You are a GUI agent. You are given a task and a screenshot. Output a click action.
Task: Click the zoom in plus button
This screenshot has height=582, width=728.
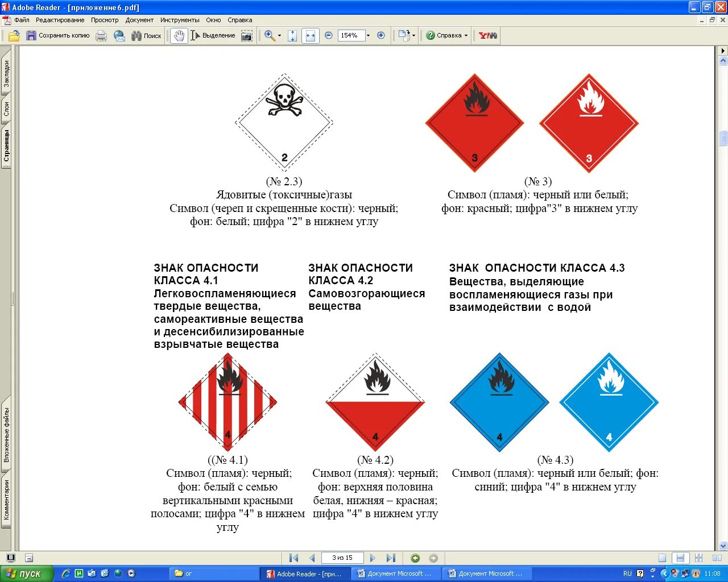(x=381, y=35)
